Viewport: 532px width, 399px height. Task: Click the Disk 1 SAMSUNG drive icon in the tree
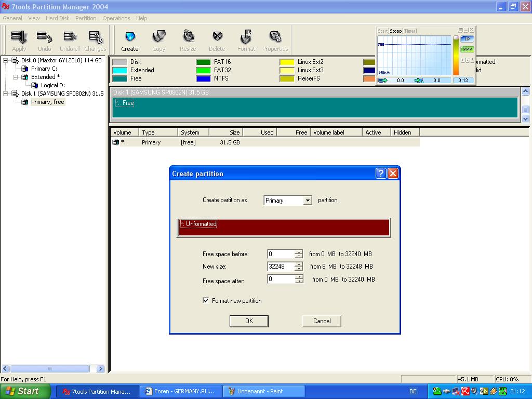15,94
